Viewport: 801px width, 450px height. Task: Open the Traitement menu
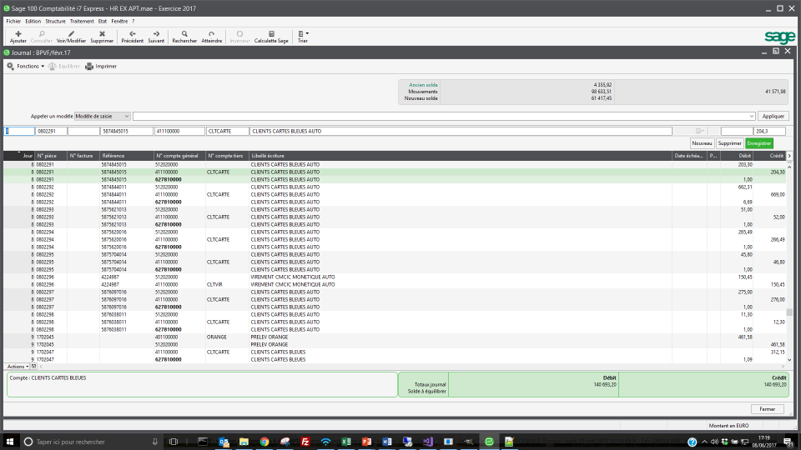tap(82, 21)
